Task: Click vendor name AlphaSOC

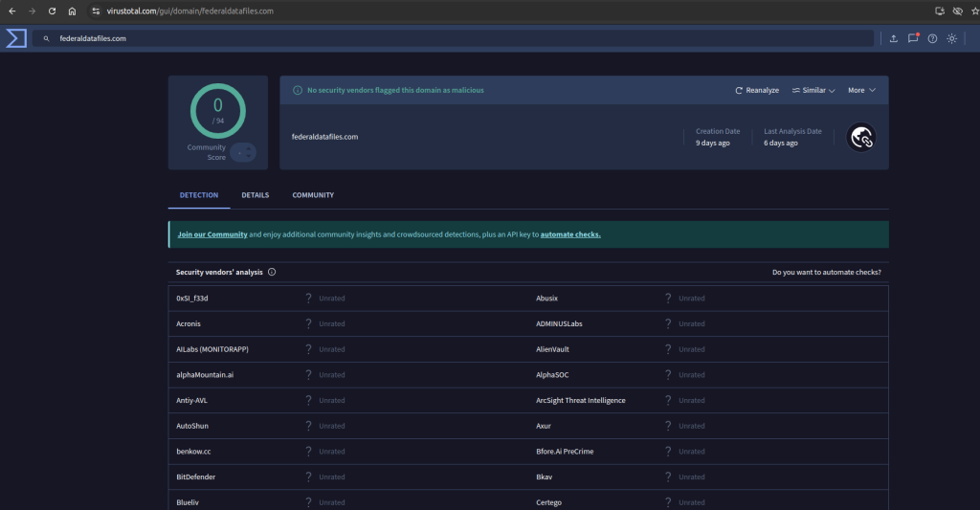Action: tap(552, 375)
